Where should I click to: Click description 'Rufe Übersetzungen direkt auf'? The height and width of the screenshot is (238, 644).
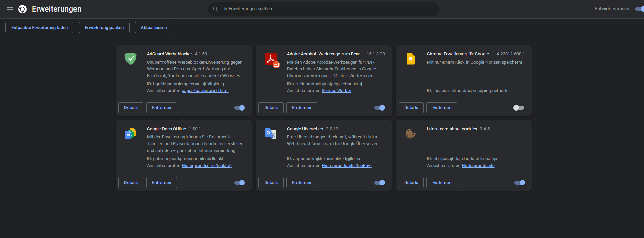click(333, 140)
